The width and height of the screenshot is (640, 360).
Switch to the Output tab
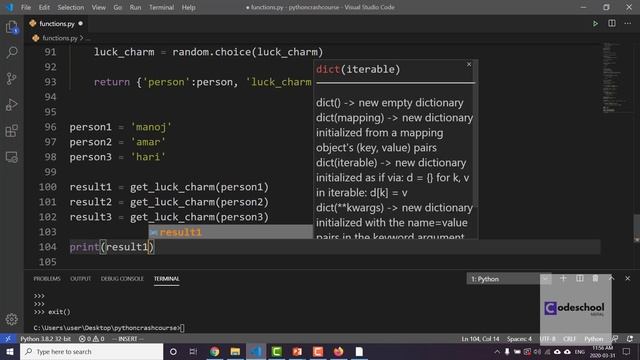(80, 279)
